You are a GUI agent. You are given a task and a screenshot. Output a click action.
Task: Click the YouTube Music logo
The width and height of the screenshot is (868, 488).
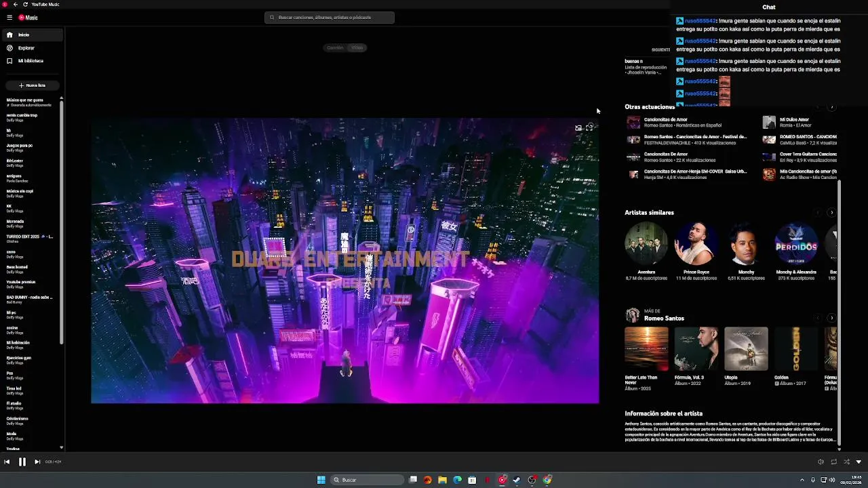[28, 18]
